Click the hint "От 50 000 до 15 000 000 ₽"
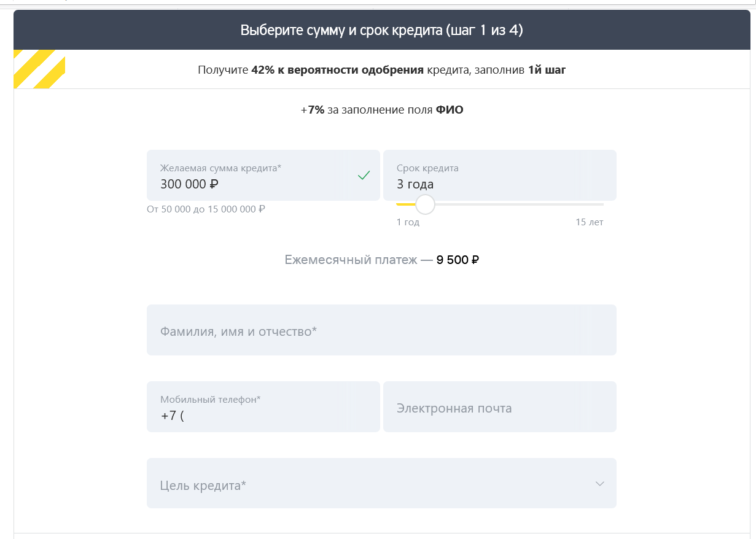The image size is (756, 539). [206, 209]
